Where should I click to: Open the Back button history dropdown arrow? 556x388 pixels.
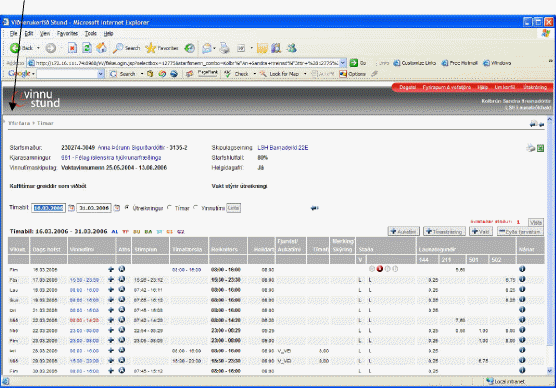[38, 48]
